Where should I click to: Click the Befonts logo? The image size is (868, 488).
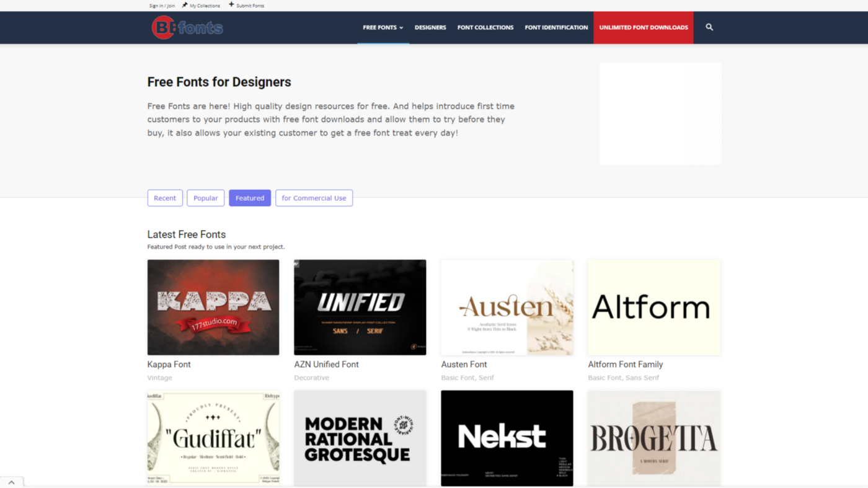click(187, 27)
